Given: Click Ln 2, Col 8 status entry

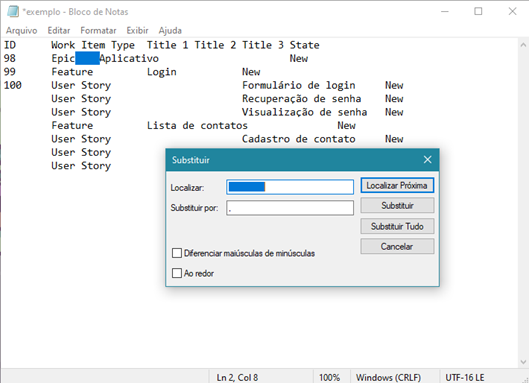Looking at the screenshot, I should (x=237, y=377).
